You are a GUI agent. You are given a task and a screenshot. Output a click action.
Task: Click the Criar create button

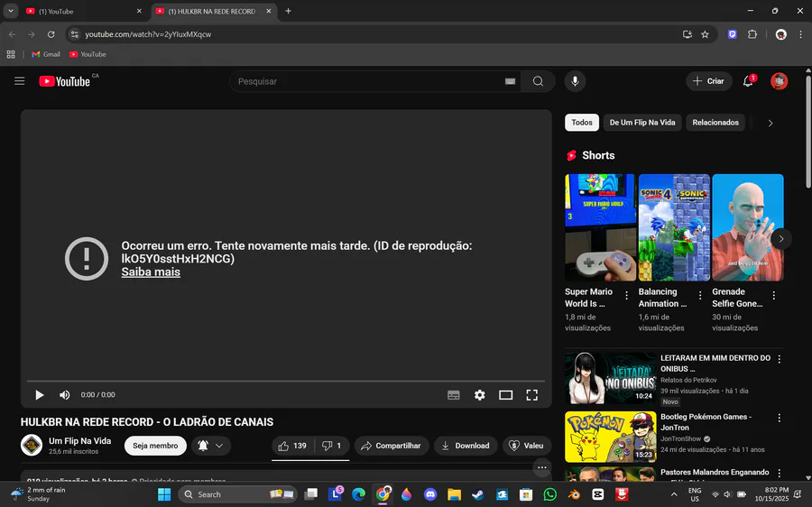[709, 81]
